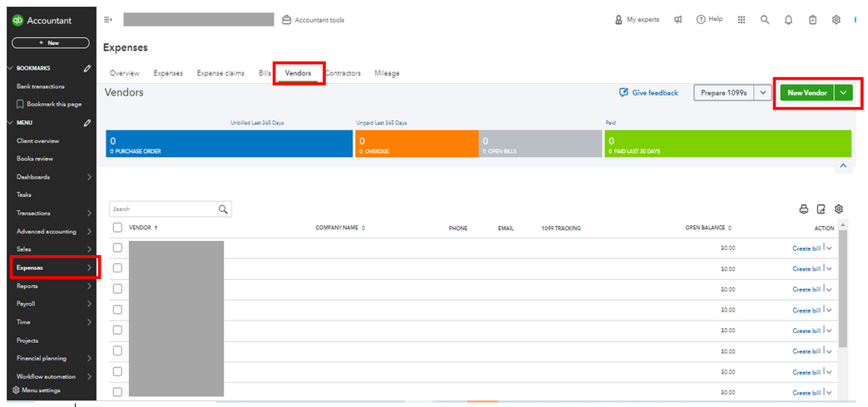The height and width of the screenshot is (407, 868).
Task: Open Client overview in menu
Action: click(x=37, y=141)
